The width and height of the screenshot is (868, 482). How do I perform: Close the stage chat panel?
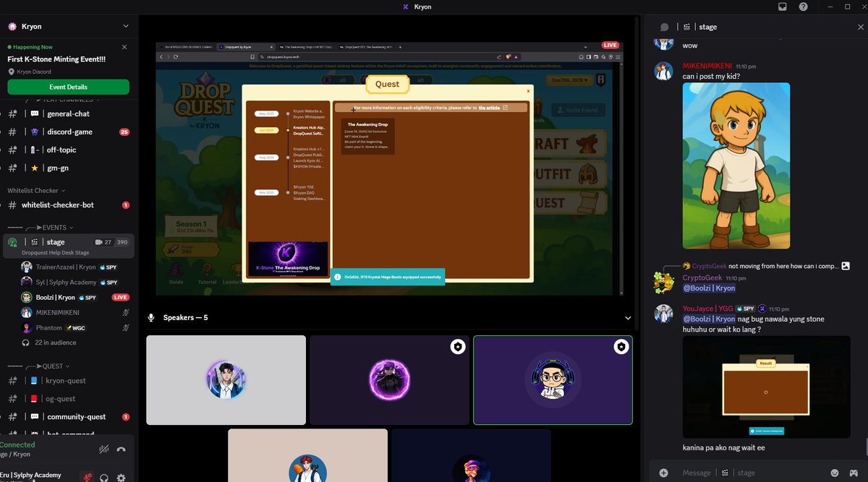pos(859,27)
